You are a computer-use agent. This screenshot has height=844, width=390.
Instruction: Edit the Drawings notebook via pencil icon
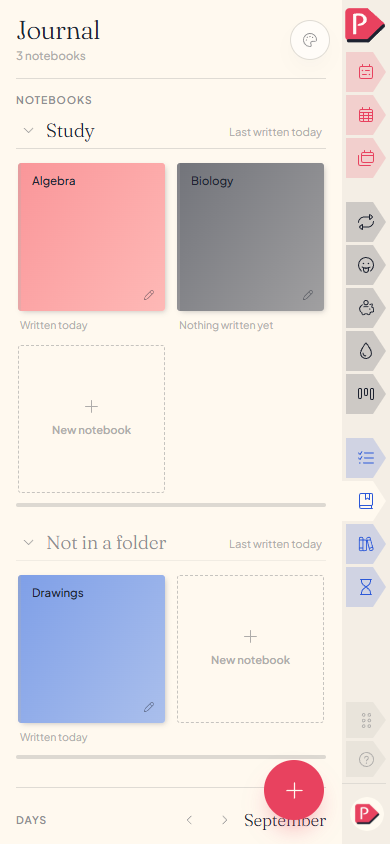149,707
